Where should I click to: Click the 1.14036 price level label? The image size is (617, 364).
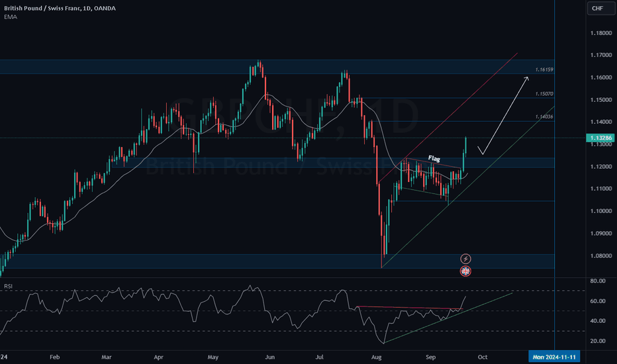pos(544,117)
